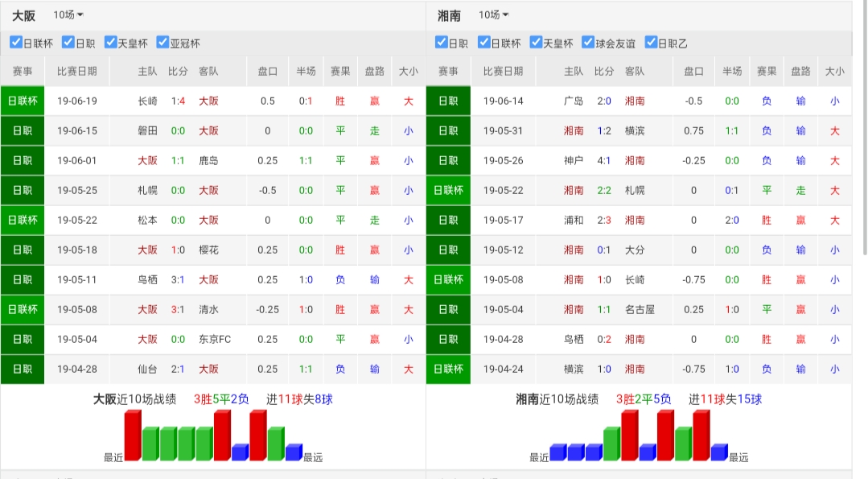Viewport: 868px width, 479px height.
Task: Toggle 日联杯 checkbox in the 湘南 panel
Action: tap(483, 43)
